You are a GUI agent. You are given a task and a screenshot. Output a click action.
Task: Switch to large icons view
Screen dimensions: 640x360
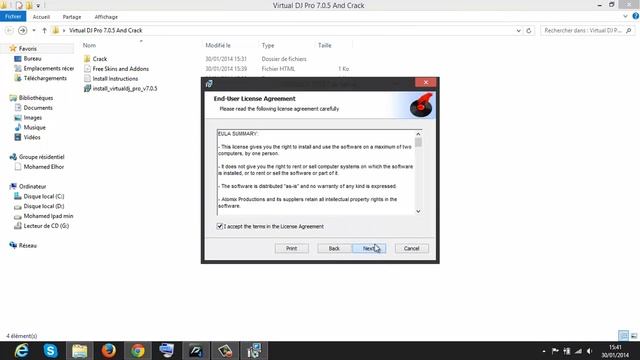[633, 336]
